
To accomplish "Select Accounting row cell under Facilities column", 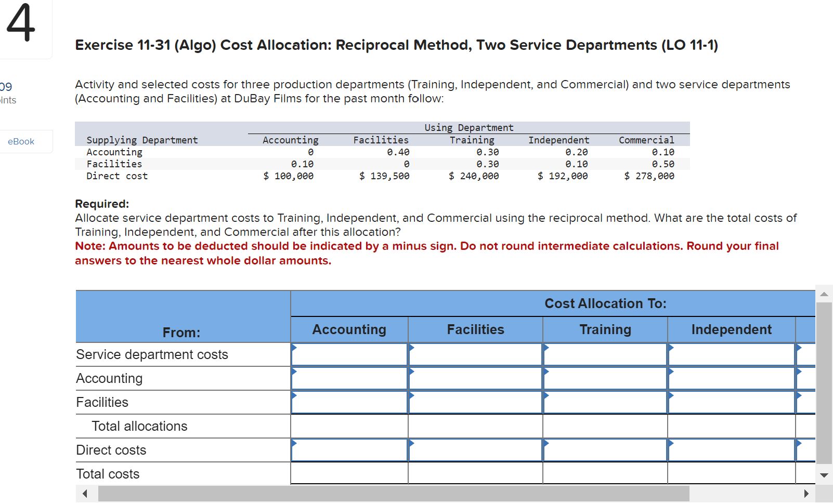I will [x=475, y=378].
